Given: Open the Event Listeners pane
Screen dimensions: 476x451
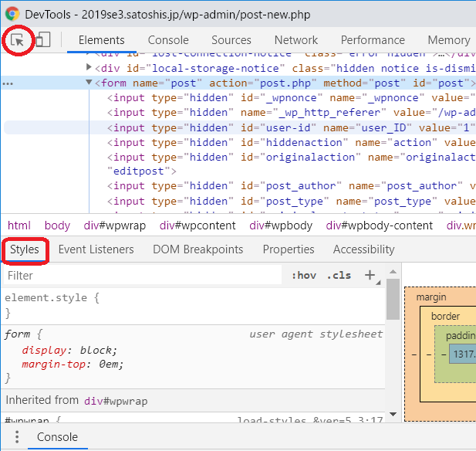Looking at the screenshot, I should (96, 249).
